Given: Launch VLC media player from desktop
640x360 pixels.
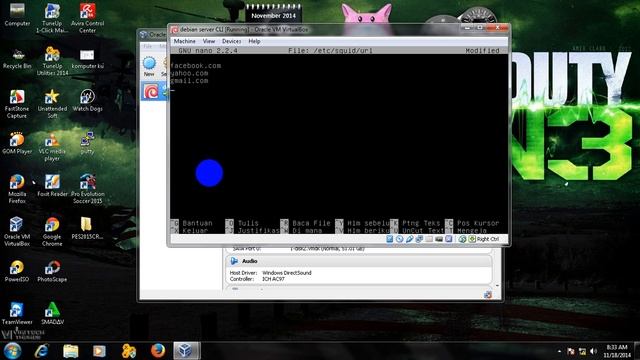Looking at the screenshot, I should tap(52, 147).
